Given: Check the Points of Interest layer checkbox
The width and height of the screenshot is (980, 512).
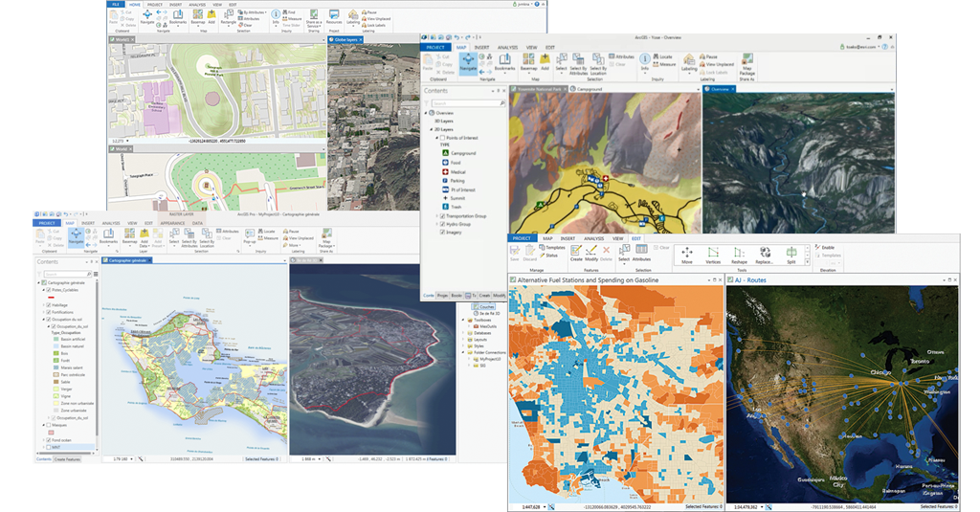Looking at the screenshot, I should [x=440, y=138].
